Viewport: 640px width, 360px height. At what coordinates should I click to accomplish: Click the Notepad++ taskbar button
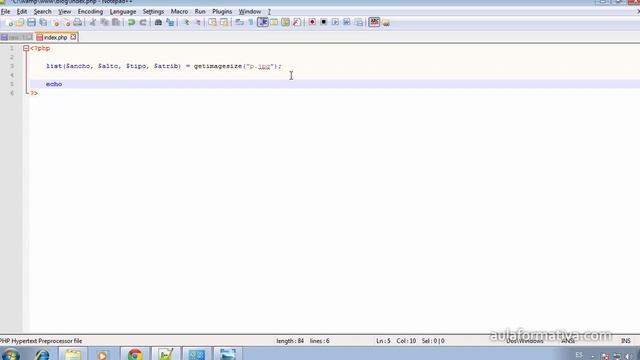166,354
